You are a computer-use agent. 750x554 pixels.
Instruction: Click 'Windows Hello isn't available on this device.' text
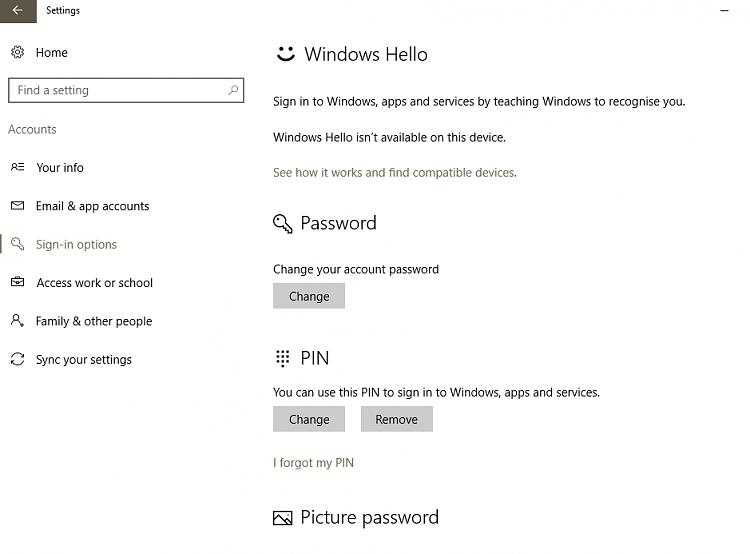pyautogui.click(x=389, y=137)
